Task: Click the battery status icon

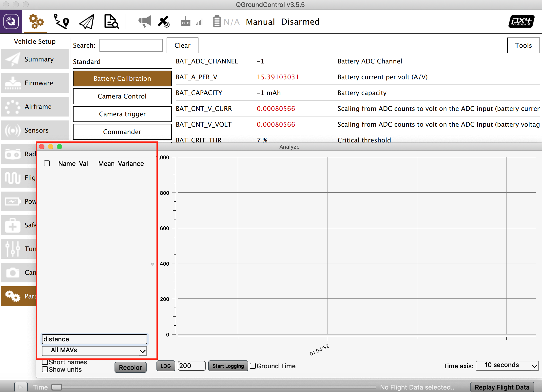Action: (217, 22)
